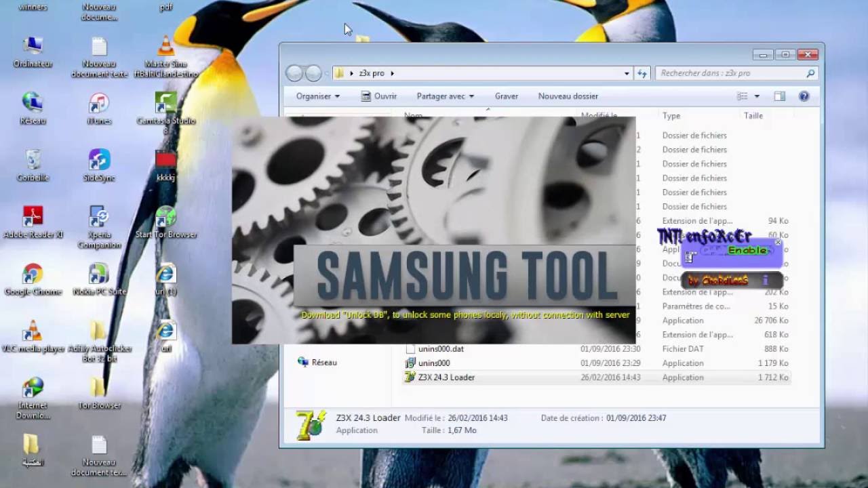Click the search field Rechercher dans z3x pro
The image size is (868, 488).
point(736,73)
